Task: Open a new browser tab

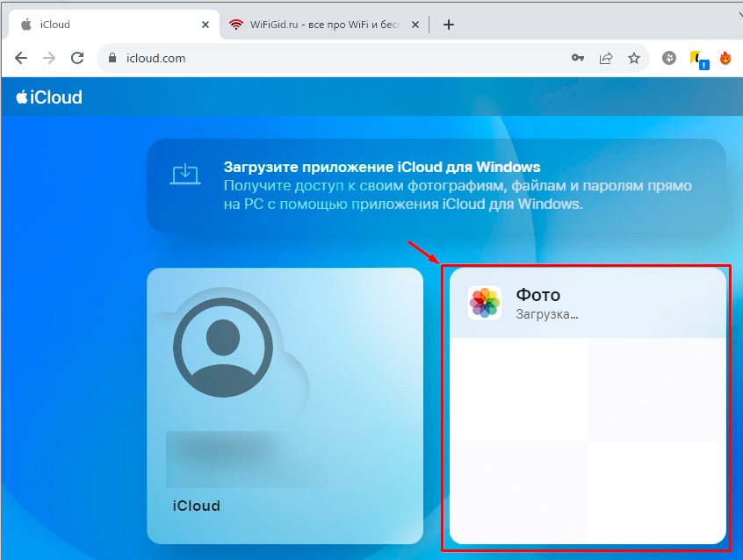Action: (448, 25)
